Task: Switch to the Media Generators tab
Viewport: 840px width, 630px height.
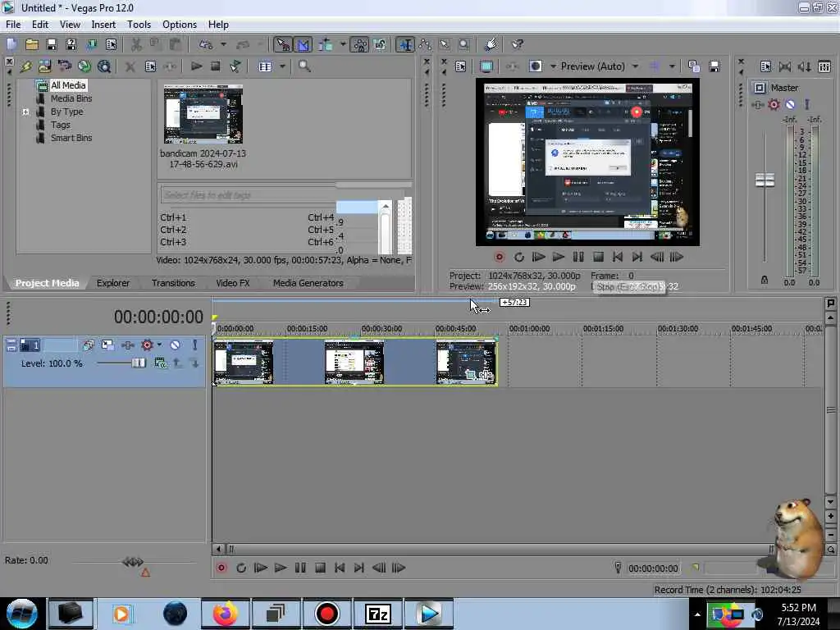Action: 308,283
